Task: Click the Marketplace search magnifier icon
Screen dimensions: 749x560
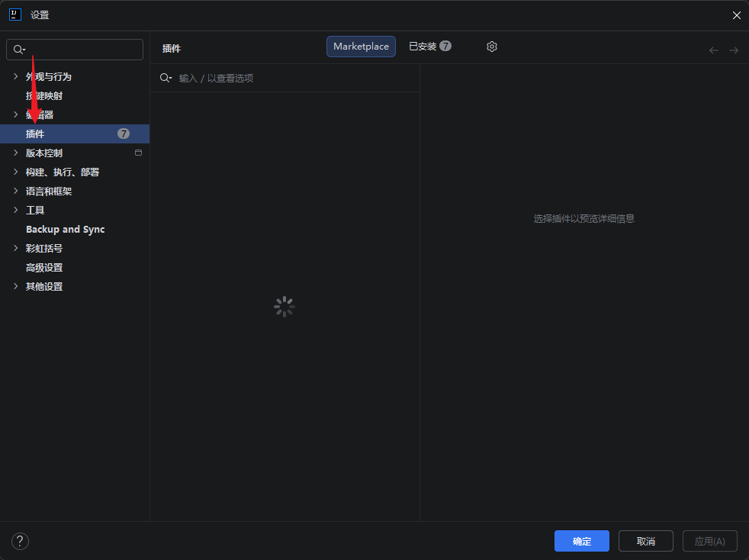Action: click(x=166, y=78)
